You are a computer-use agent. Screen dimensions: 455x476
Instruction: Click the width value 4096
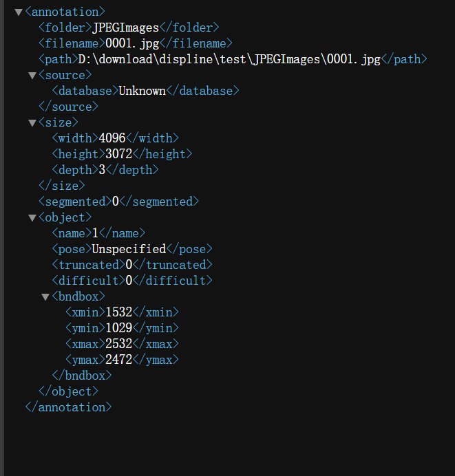(x=112, y=138)
